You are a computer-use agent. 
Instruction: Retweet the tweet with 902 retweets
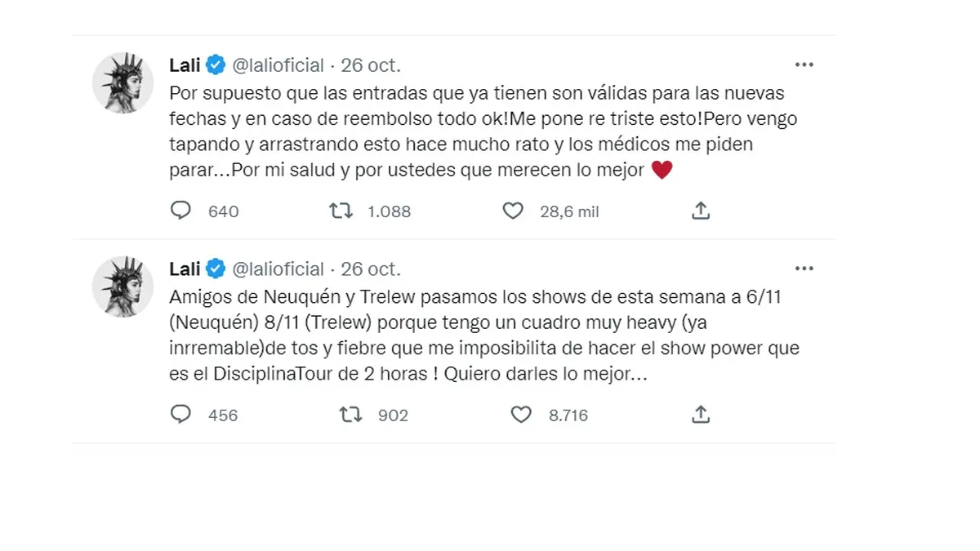click(351, 415)
